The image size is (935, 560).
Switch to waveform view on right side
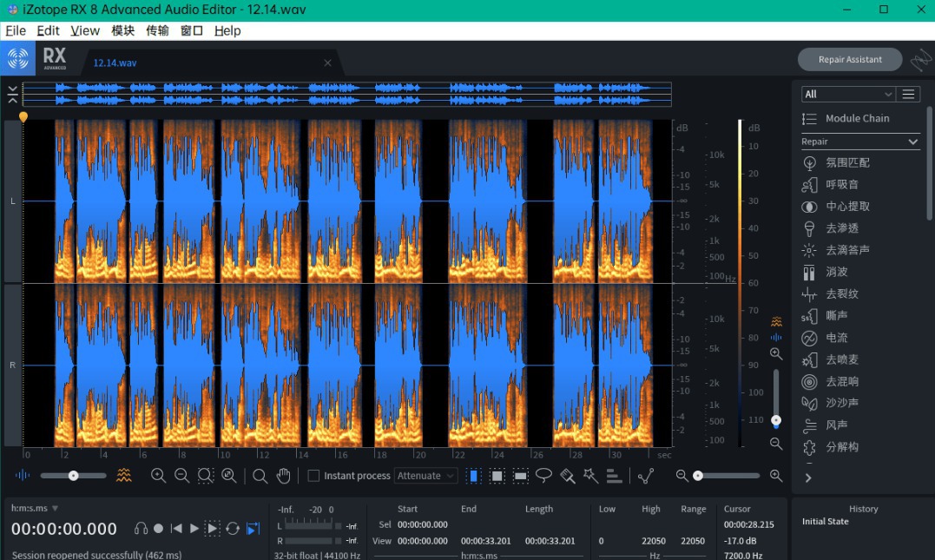coord(776,338)
